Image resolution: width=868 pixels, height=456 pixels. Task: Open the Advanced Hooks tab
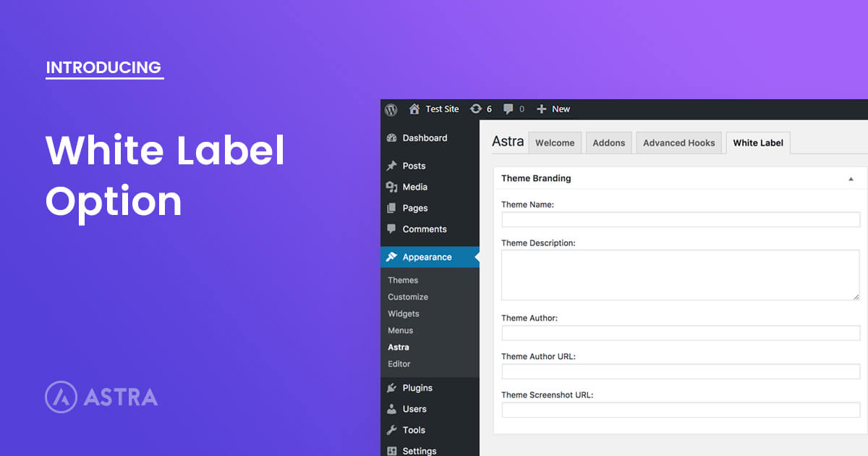[679, 143]
